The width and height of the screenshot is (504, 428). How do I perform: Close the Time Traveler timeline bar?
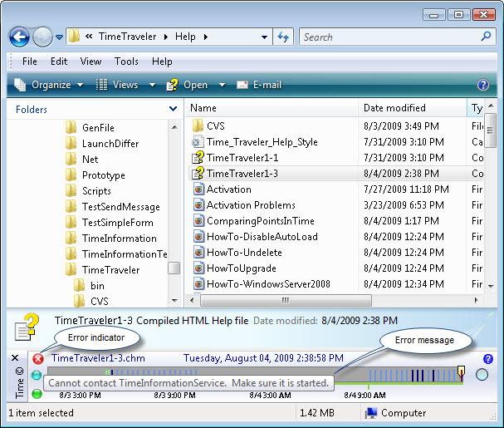point(15,358)
